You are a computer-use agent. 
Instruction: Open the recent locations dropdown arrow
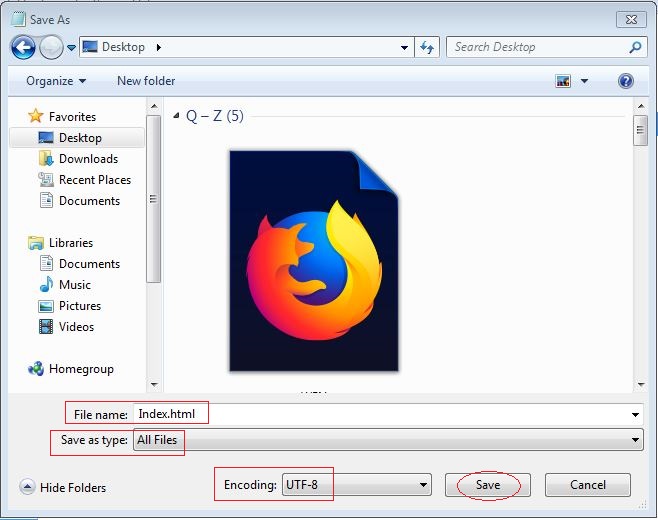(71, 48)
